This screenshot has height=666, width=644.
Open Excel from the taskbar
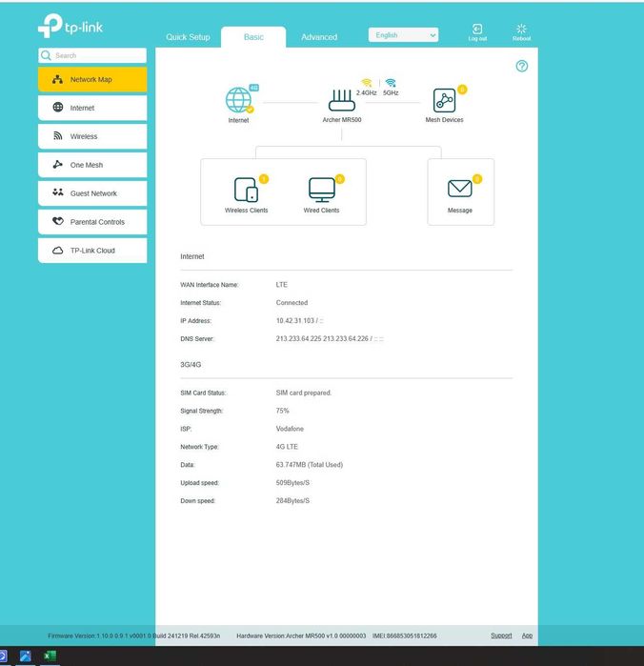(x=50, y=656)
